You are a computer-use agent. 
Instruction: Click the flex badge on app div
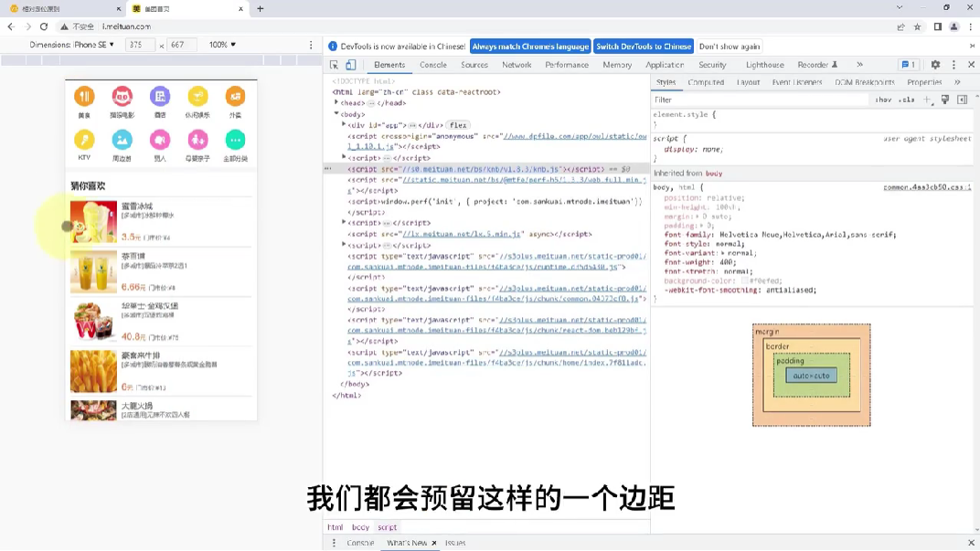[x=458, y=125]
